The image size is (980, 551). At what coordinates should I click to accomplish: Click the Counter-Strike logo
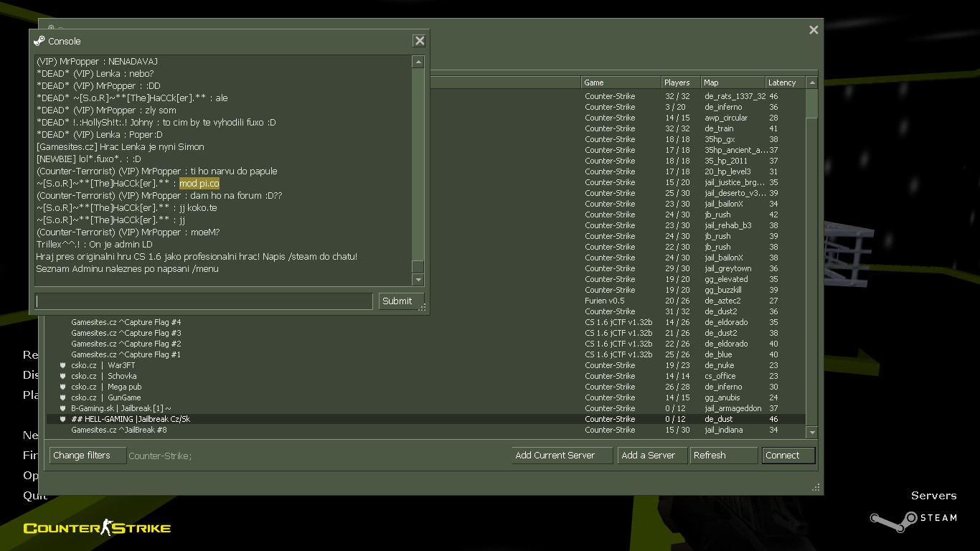(x=97, y=529)
